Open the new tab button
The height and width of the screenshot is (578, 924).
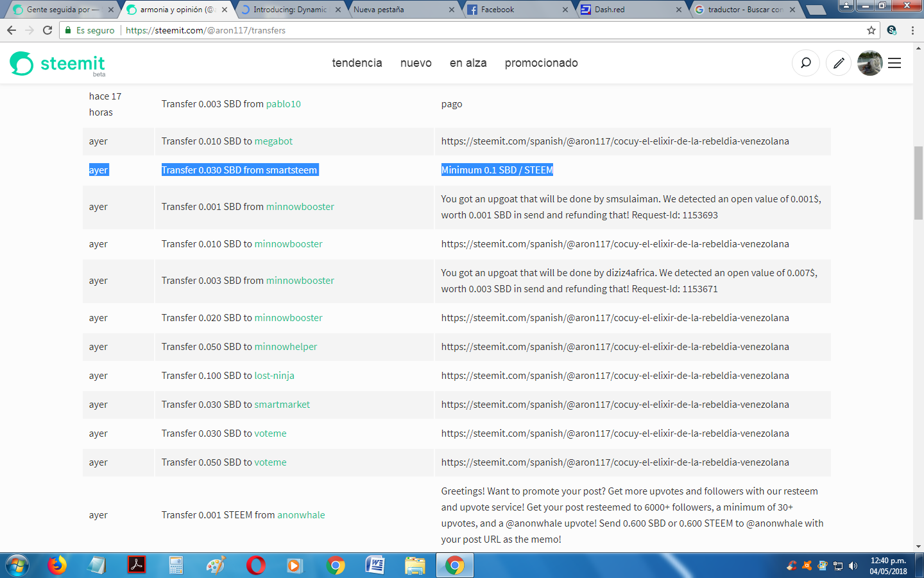(x=816, y=10)
